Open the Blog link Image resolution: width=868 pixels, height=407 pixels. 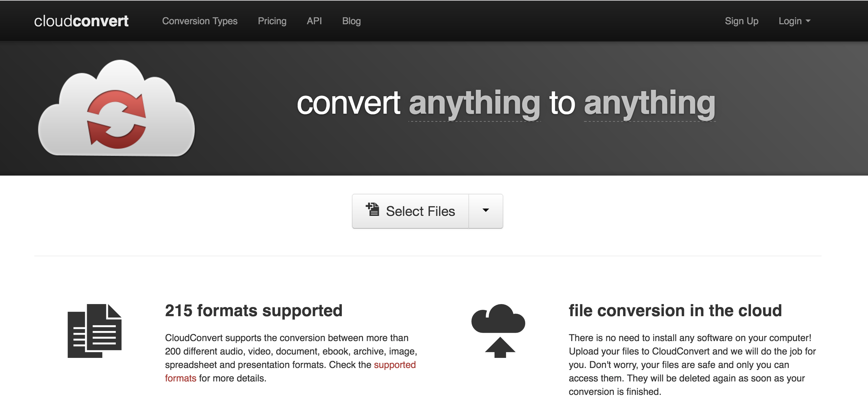pyautogui.click(x=352, y=21)
